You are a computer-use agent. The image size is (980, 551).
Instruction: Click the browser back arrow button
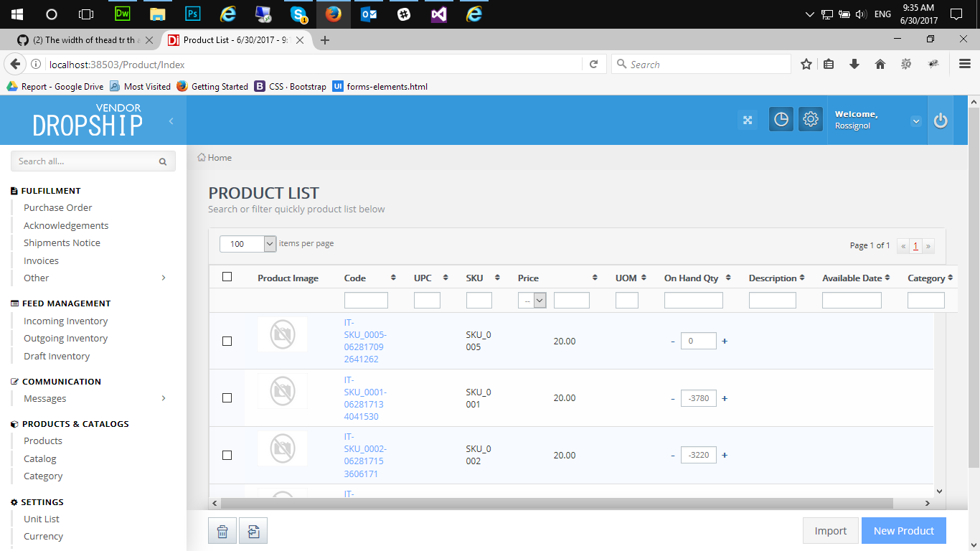[x=15, y=64]
